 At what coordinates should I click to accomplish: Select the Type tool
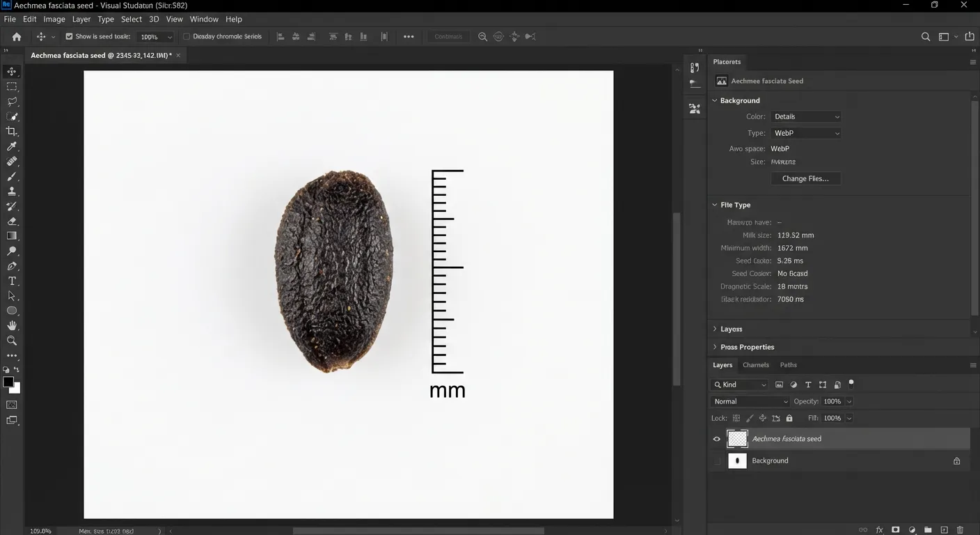12,281
